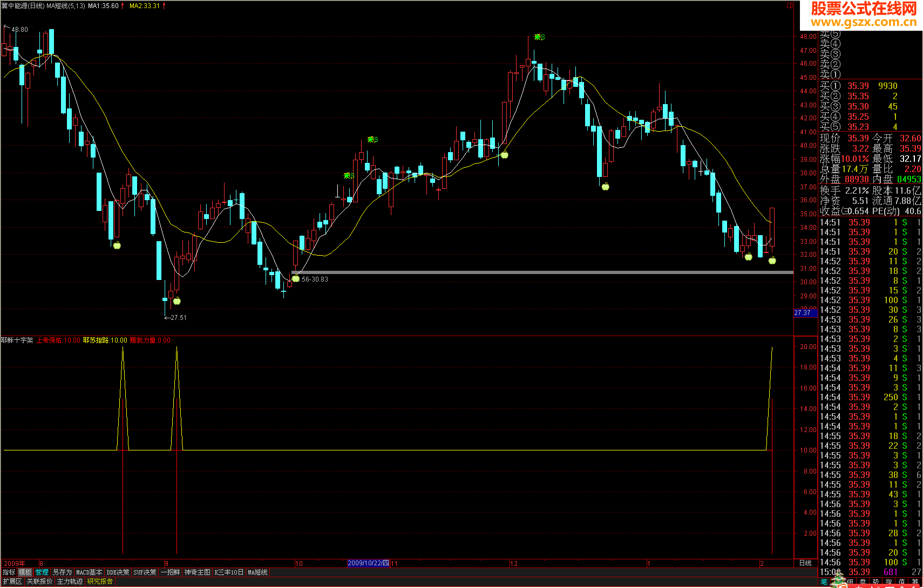Select the MA短线 template tab
This screenshot has height=588, width=923.
click(257, 572)
